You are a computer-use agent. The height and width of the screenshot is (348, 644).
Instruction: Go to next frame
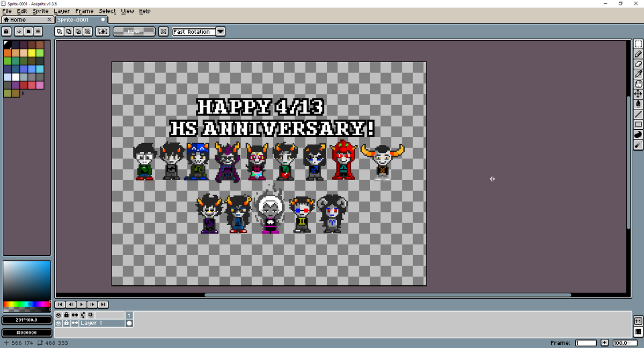pos(93,305)
